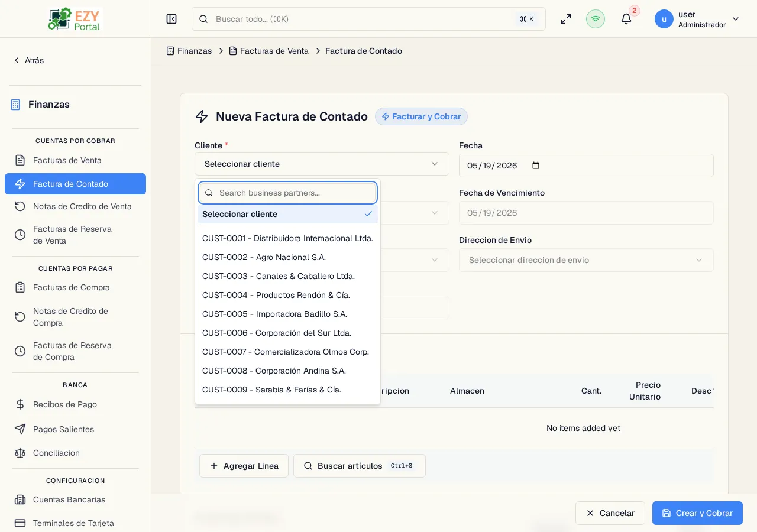This screenshot has height=532, width=757.
Task: Open Pagos Salientes
Action: pyautogui.click(x=75, y=429)
